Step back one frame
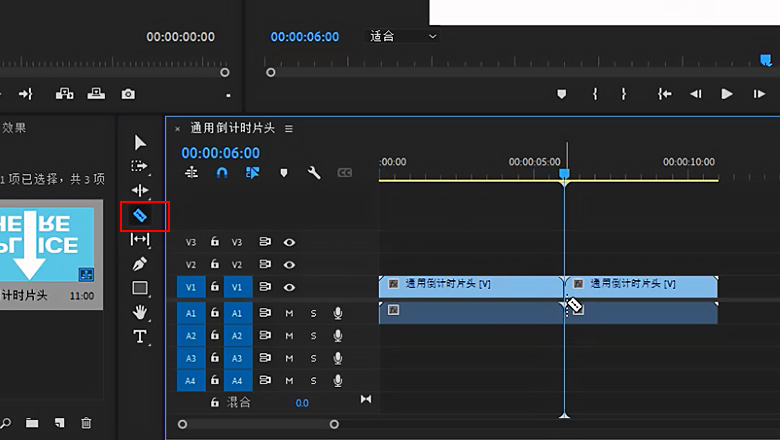This screenshot has height=440, width=780. coord(695,94)
